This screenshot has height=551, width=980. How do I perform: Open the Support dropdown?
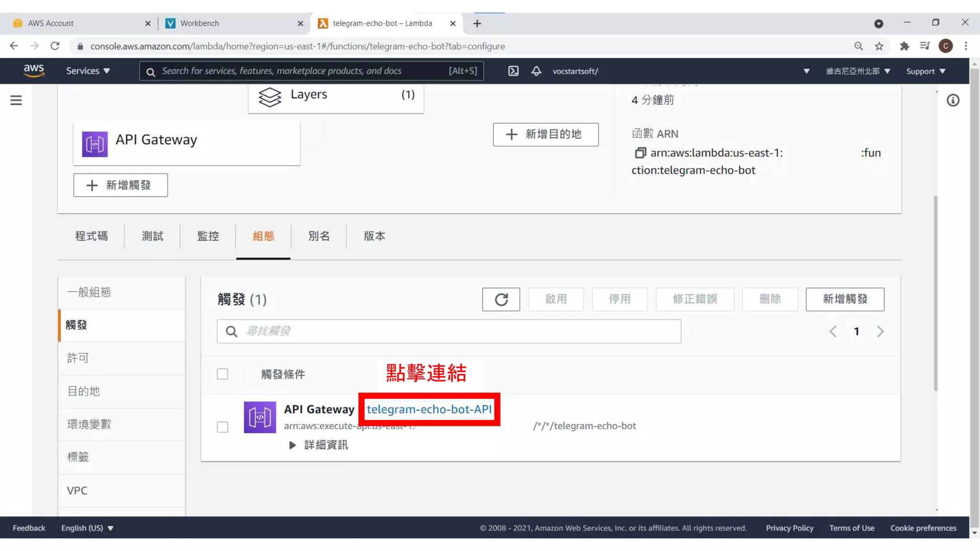pos(925,71)
